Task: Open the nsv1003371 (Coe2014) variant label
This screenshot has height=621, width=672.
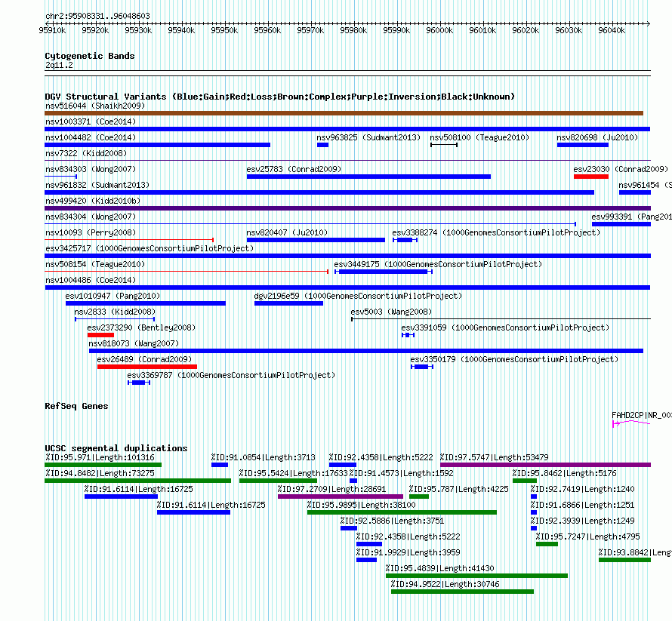Action: [x=91, y=121]
